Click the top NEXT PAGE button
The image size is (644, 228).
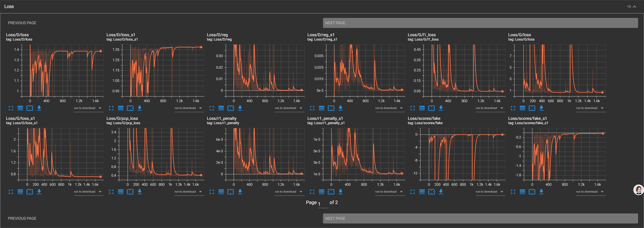[x=480, y=23]
